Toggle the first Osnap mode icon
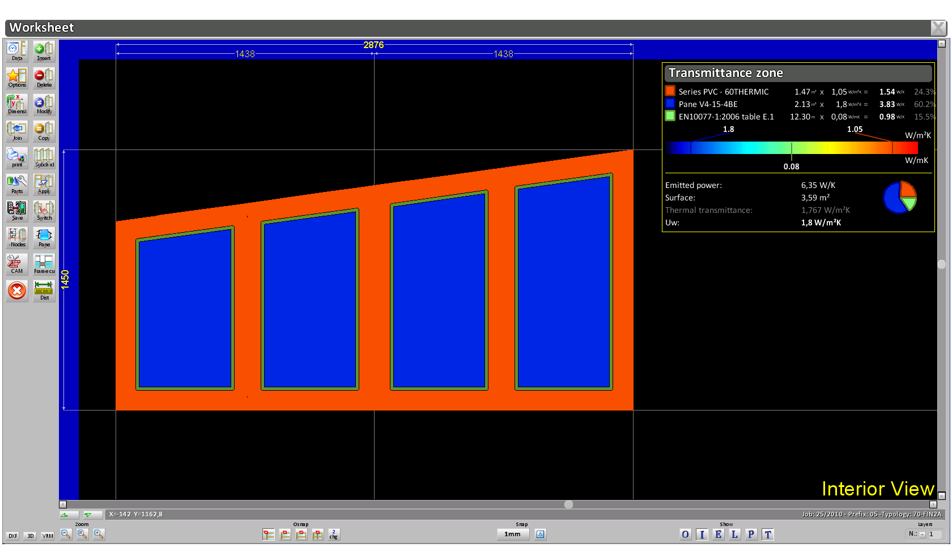The image size is (952, 560). pos(269,535)
